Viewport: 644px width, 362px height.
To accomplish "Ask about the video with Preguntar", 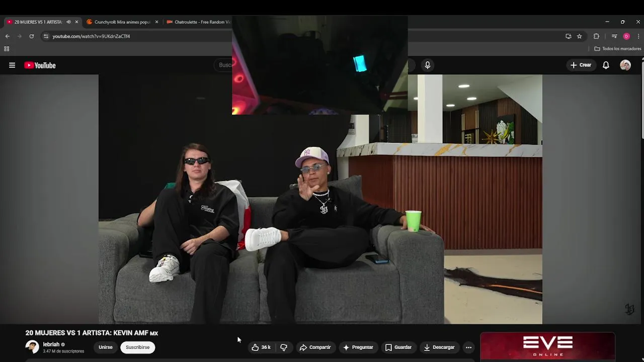I will pos(358,347).
